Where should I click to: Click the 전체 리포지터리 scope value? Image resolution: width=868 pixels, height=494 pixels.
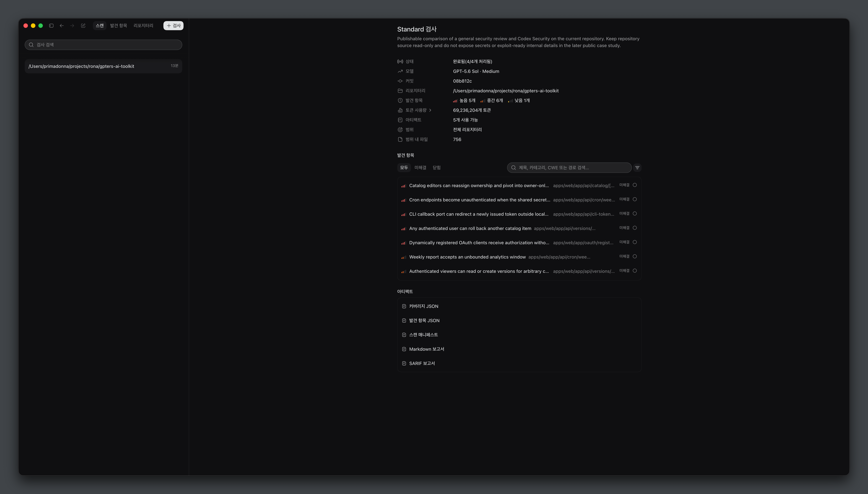tap(467, 130)
